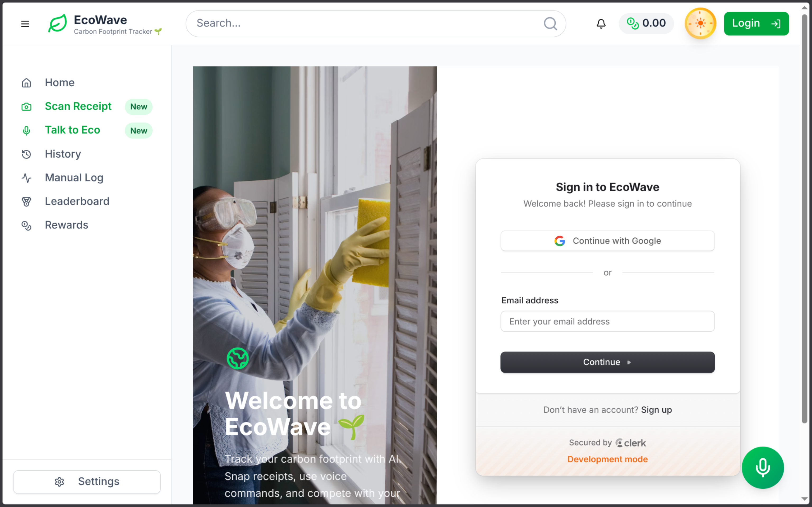Click the green globe icon on the banner

tap(238, 358)
